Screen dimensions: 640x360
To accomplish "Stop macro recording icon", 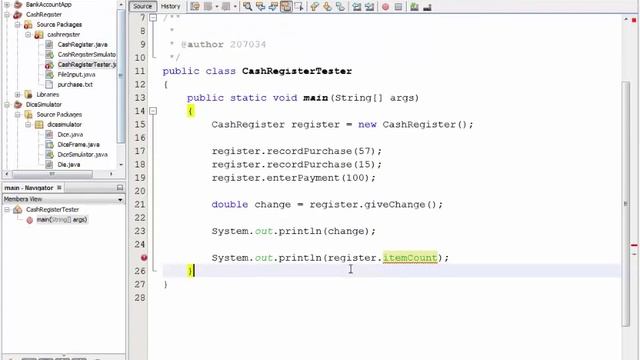I will coord(398,7).
